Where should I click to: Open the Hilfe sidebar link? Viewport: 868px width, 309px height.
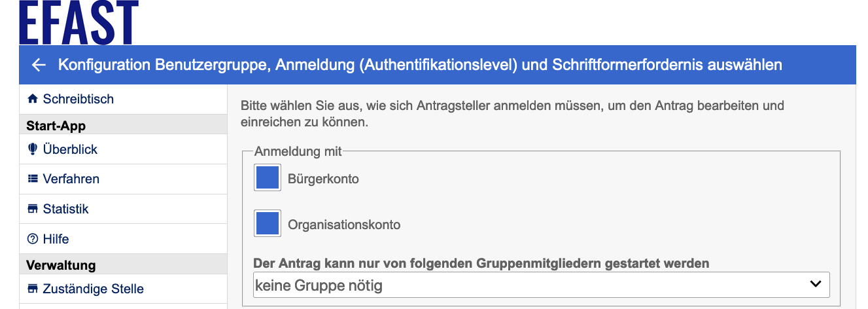coord(56,240)
